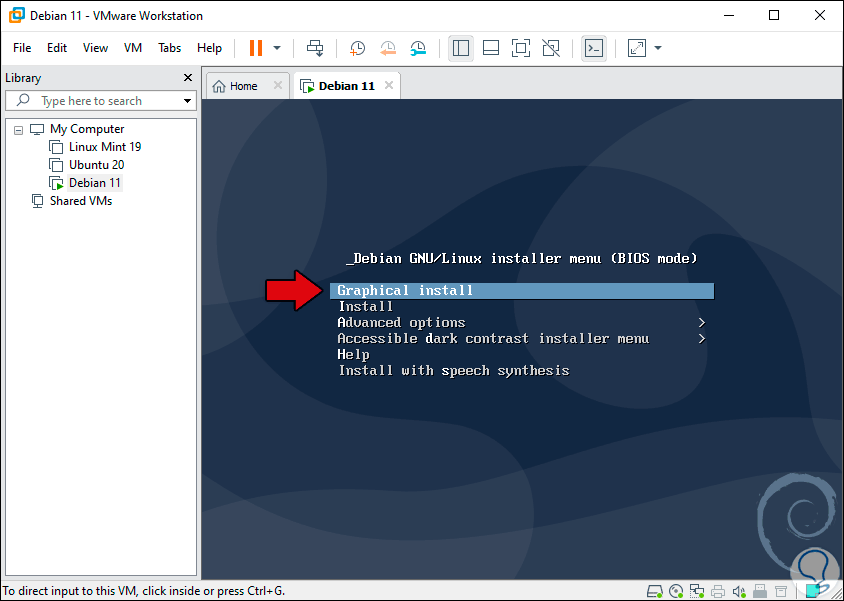Screen dimensions: 844x601
Task: Select My Computer in the library
Action: click(x=87, y=129)
